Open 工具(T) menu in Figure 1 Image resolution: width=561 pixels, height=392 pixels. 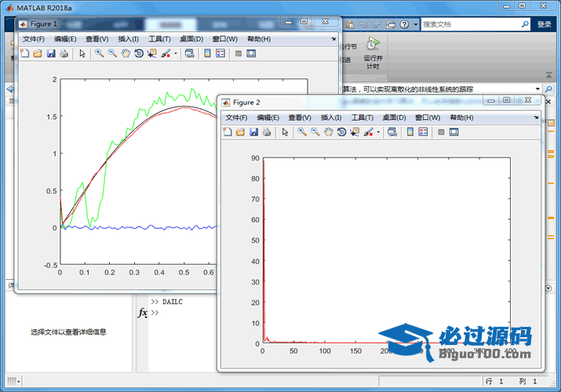[x=159, y=39]
